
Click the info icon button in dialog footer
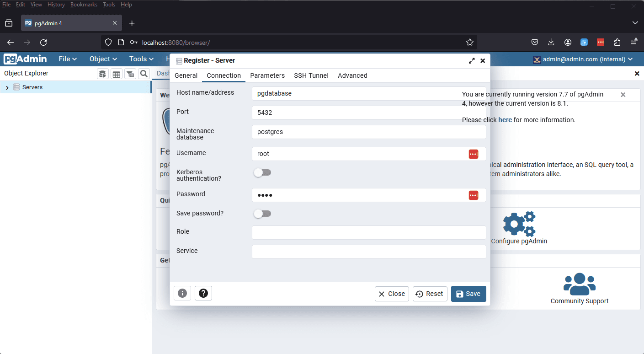pyautogui.click(x=182, y=293)
